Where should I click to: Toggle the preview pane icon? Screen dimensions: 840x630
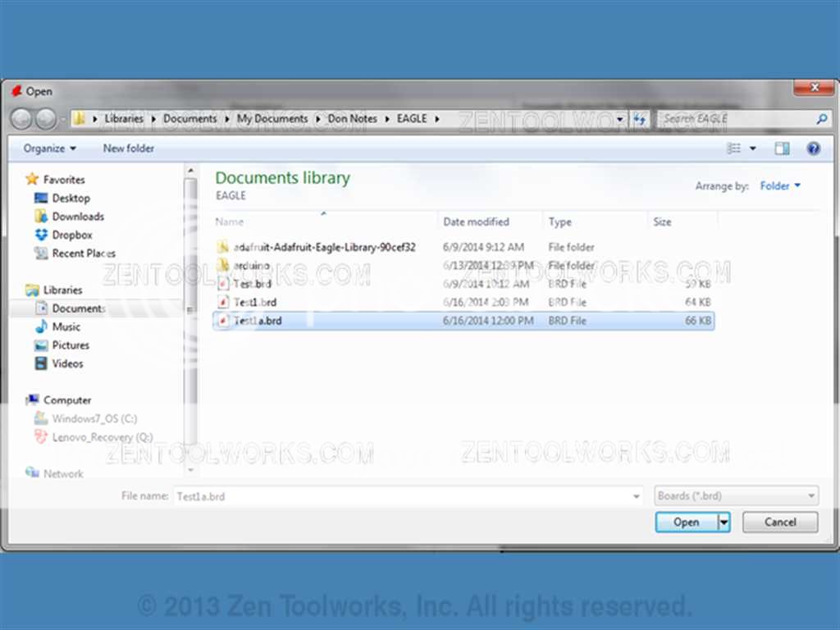click(782, 148)
